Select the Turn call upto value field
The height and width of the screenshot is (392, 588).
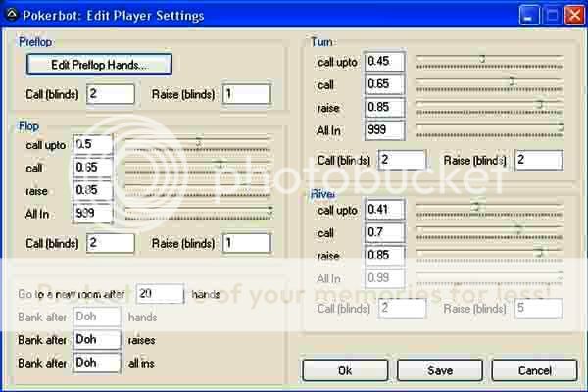pyautogui.click(x=385, y=61)
